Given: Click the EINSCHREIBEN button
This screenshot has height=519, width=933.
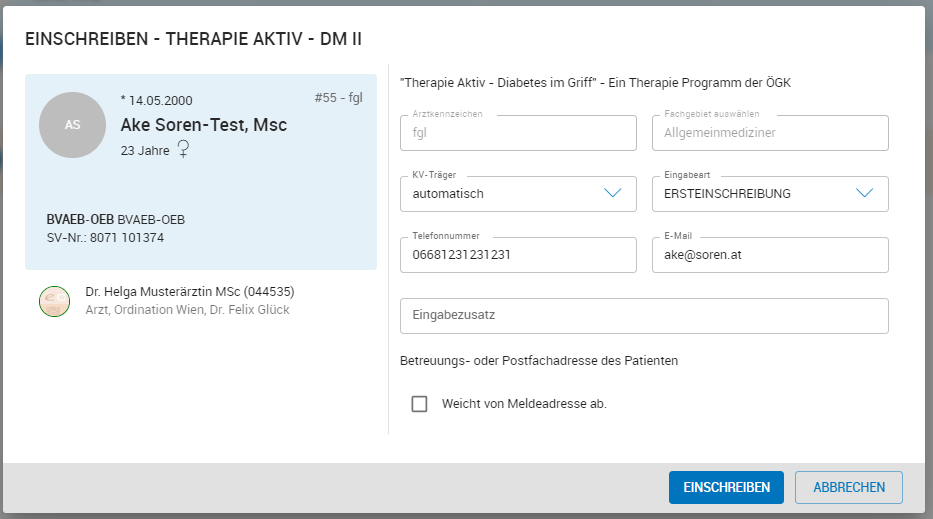Looking at the screenshot, I should pos(726,487).
